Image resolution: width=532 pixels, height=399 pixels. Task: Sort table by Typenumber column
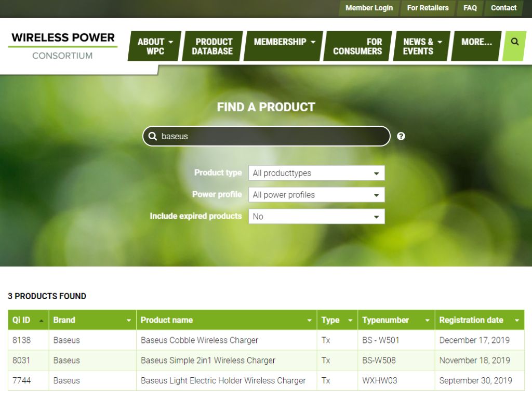396,320
